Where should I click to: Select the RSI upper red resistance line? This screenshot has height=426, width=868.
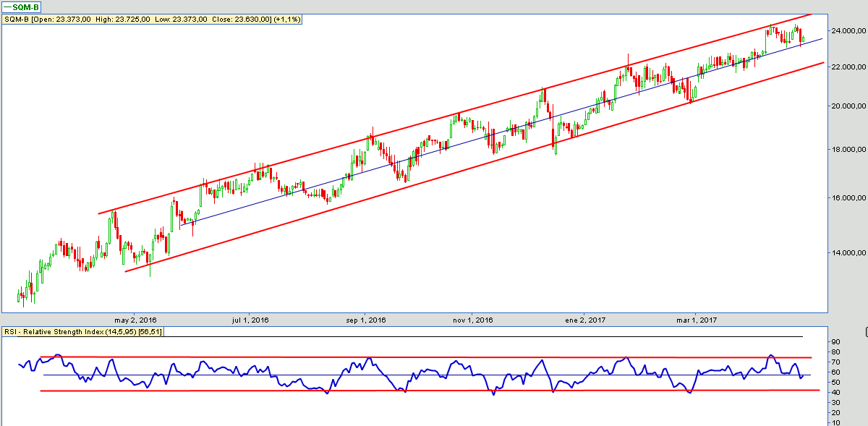426,357
